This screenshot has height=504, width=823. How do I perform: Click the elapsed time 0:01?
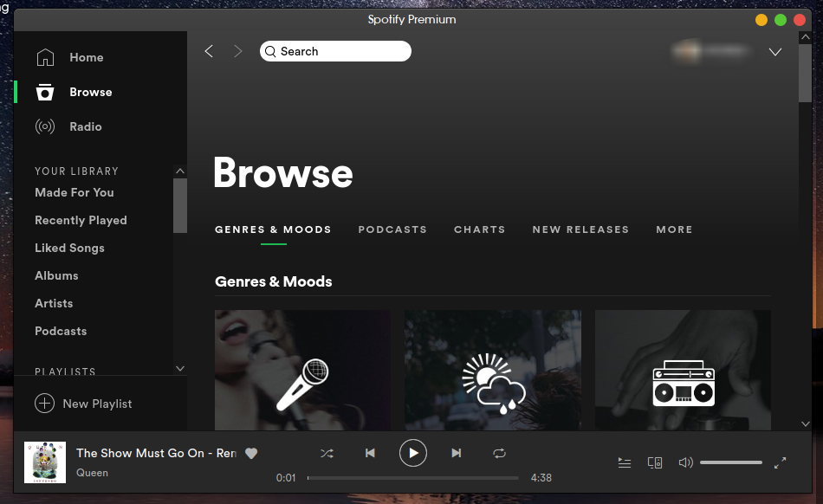pyautogui.click(x=286, y=478)
